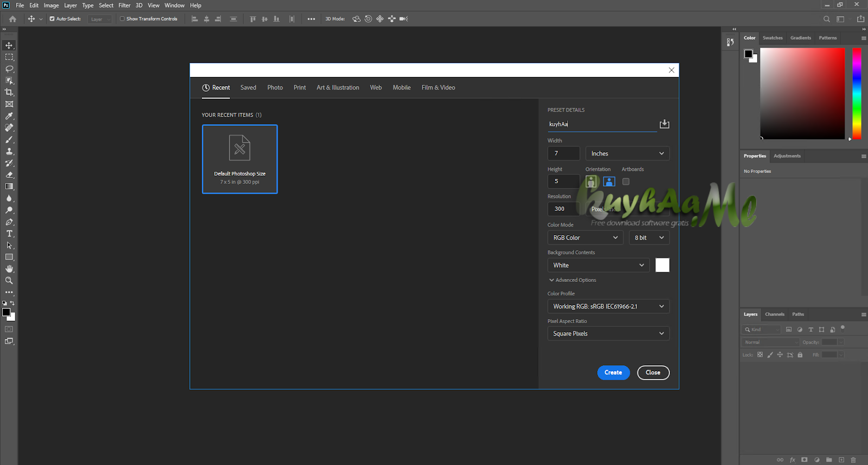
Task: Switch to the Art & Illustration tab
Action: point(338,87)
